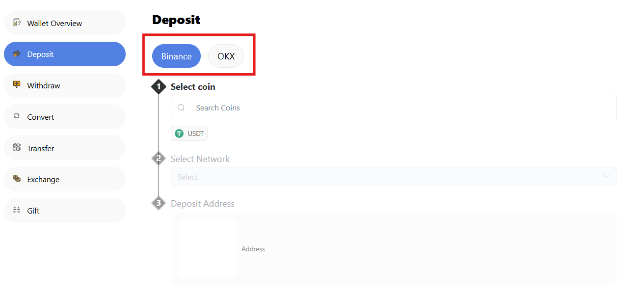Focus the Search Coins input field

tap(402, 107)
